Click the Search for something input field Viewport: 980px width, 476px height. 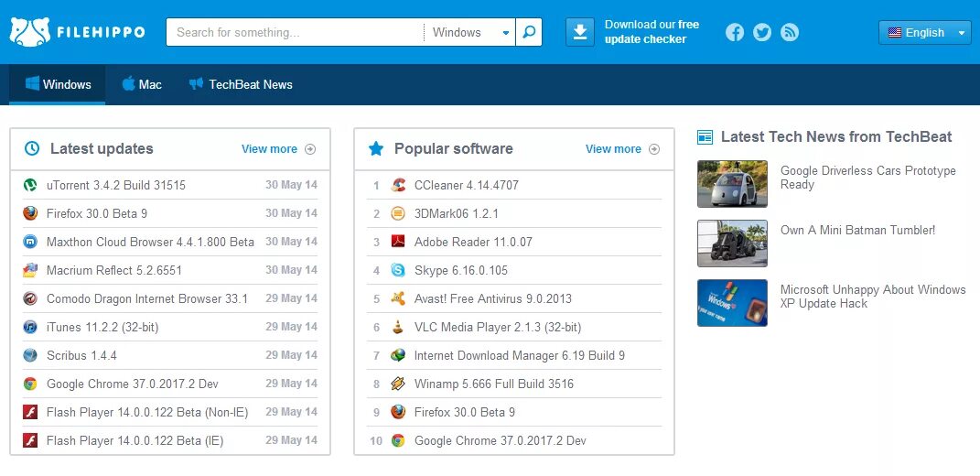[295, 32]
